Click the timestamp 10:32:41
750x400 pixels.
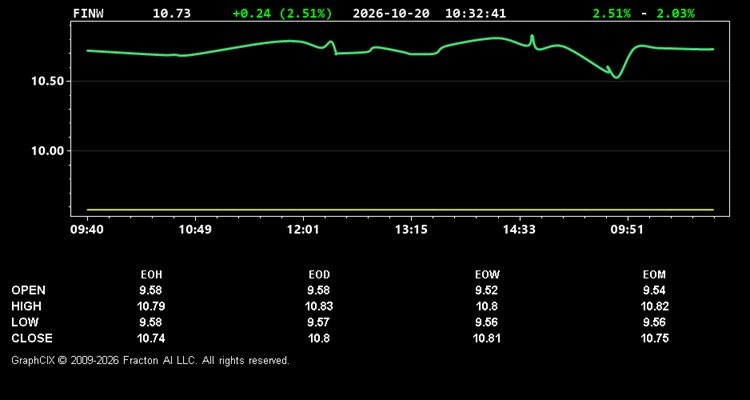click(475, 13)
